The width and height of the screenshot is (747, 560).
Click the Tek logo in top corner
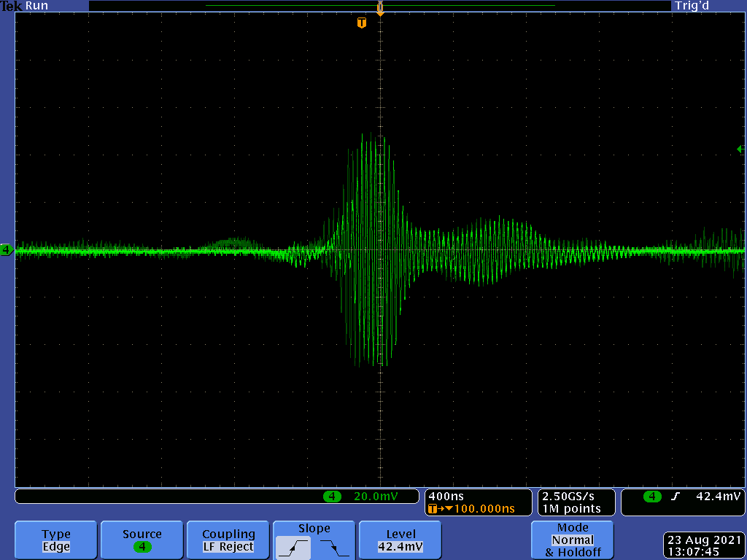pyautogui.click(x=11, y=6)
